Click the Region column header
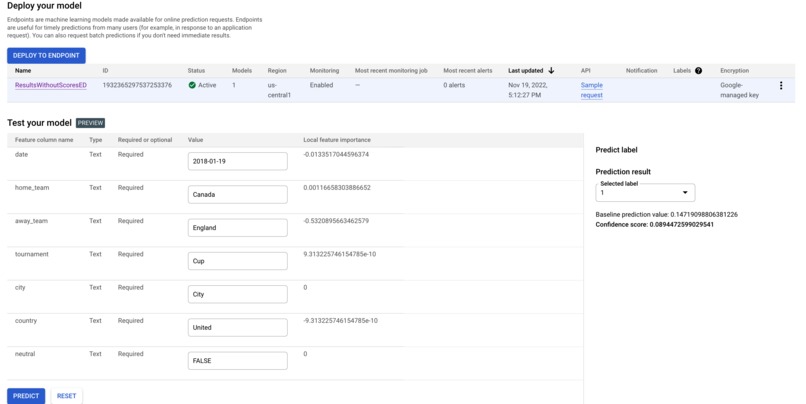806x404 pixels. coord(277,71)
